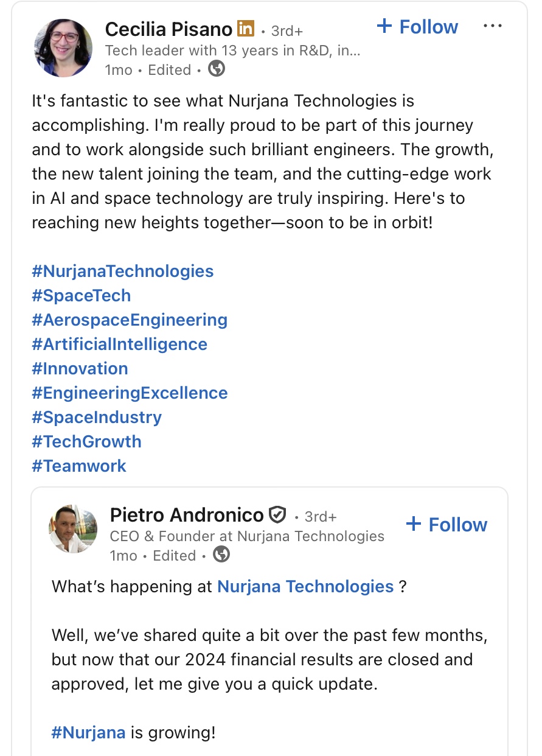Open the #Innovation hashtag
Image resolution: width=542 pixels, height=756 pixels.
(80, 368)
